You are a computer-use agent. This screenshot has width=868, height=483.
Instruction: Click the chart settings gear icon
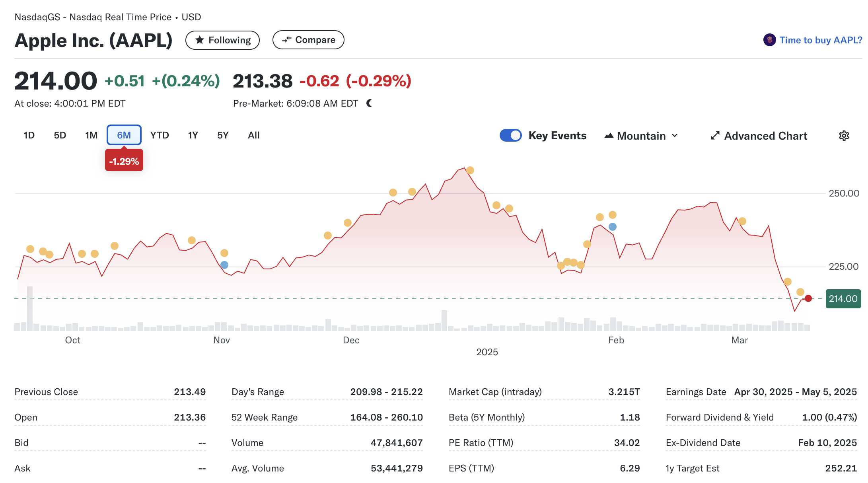click(x=844, y=136)
